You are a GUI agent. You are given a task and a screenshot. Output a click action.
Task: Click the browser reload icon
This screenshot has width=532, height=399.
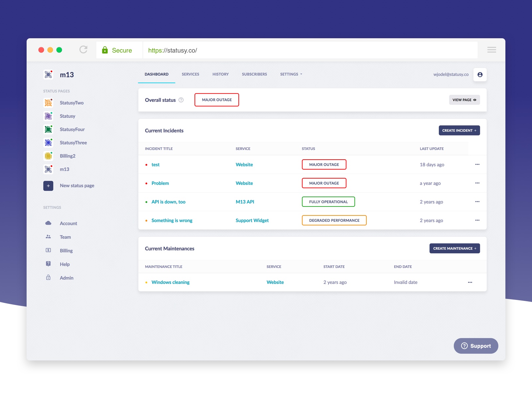[x=83, y=50]
